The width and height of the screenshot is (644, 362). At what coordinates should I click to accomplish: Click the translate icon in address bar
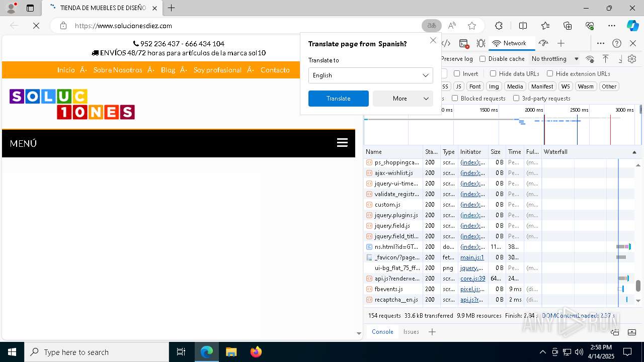point(431,26)
